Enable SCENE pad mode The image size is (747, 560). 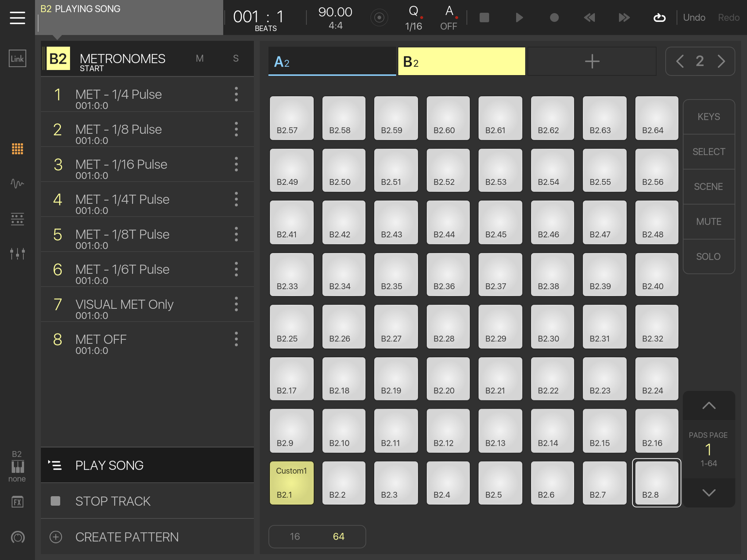709,187
